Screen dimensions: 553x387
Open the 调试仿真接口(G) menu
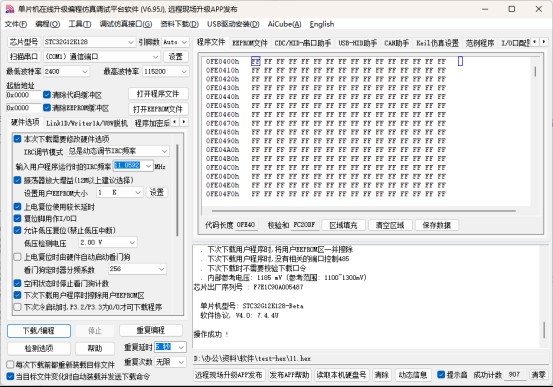(x=126, y=24)
